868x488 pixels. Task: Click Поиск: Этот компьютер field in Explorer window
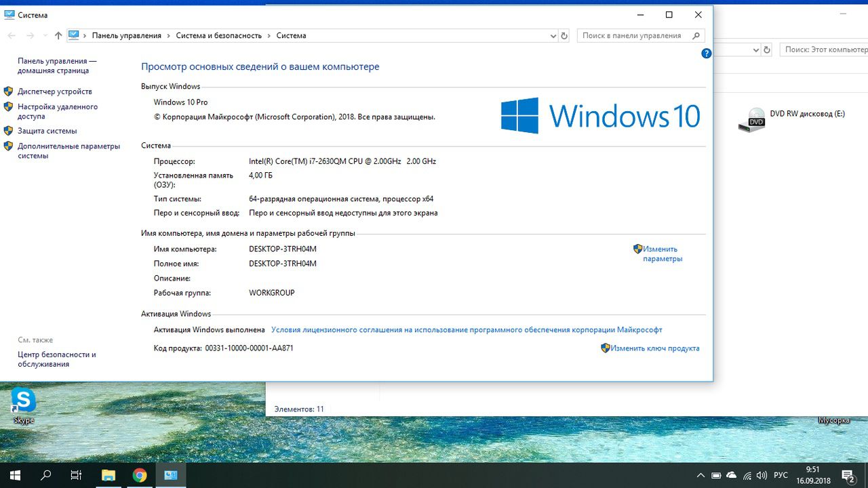point(824,49)
